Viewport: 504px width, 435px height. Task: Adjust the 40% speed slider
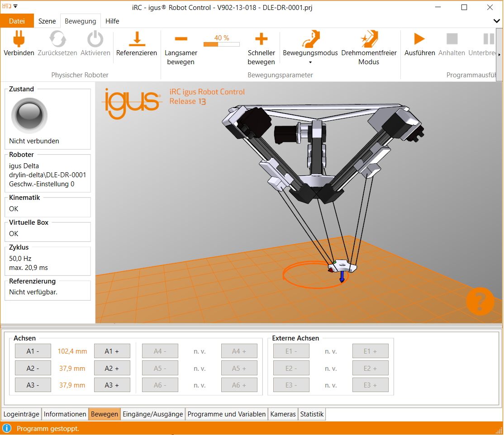click(x=222, y=44)
